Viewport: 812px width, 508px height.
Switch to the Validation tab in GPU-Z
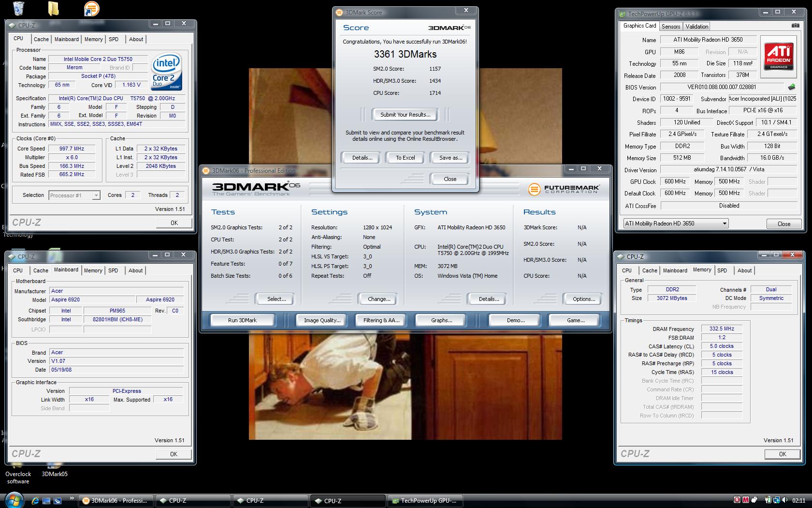click(696, 26)
